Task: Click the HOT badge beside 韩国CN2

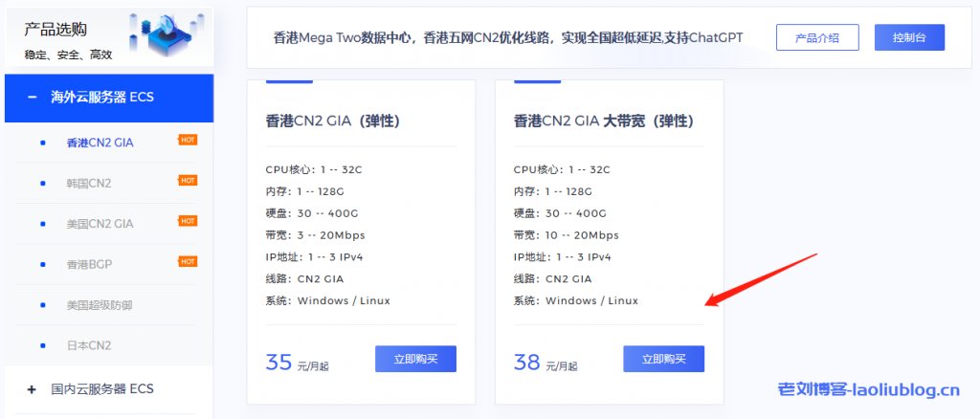Action: [188, 180]
